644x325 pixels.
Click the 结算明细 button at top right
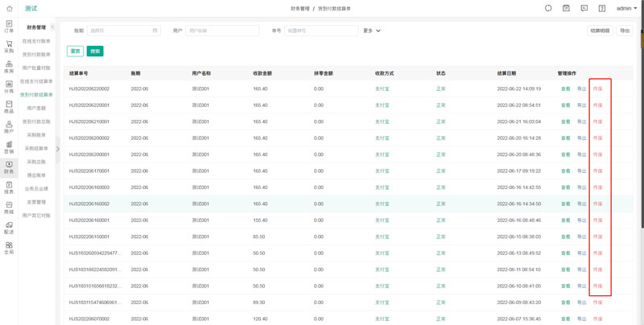tap(600, 31)
